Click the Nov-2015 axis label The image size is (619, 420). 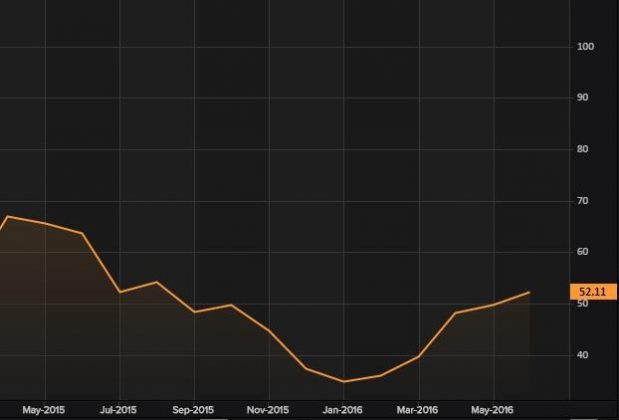click(268, 409)
